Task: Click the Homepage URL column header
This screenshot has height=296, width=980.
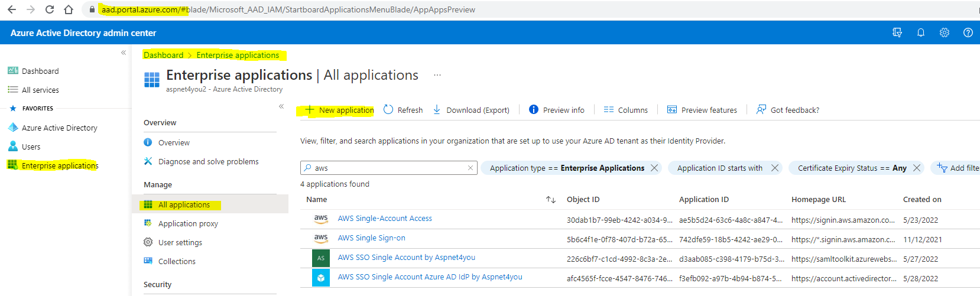Action: coord(819,200)
